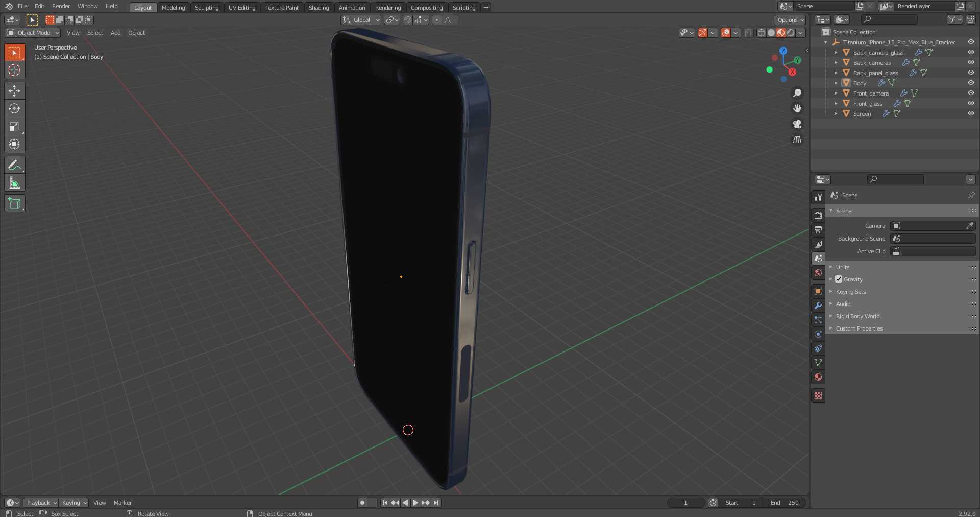Open the viewport Options dropdown
Screen dimensions: 980x517
(790, 20)
